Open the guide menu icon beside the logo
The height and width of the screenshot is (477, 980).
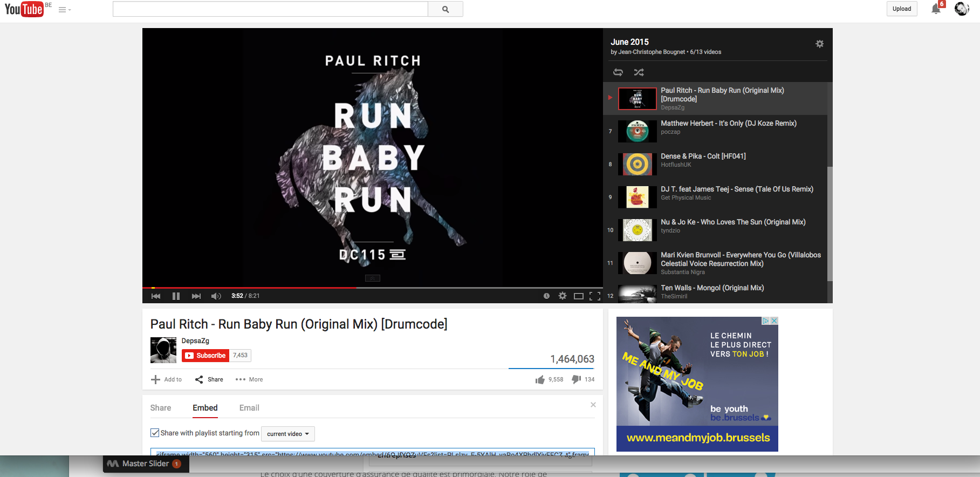pos(65,10)
